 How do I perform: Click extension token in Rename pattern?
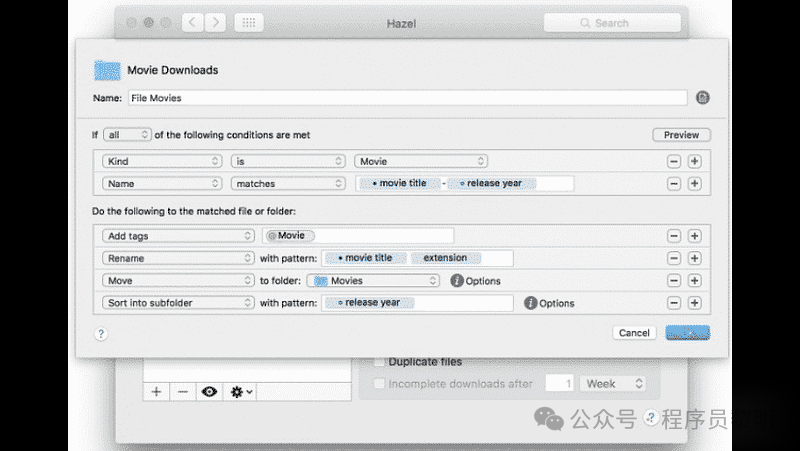click(x=445, y=258)
